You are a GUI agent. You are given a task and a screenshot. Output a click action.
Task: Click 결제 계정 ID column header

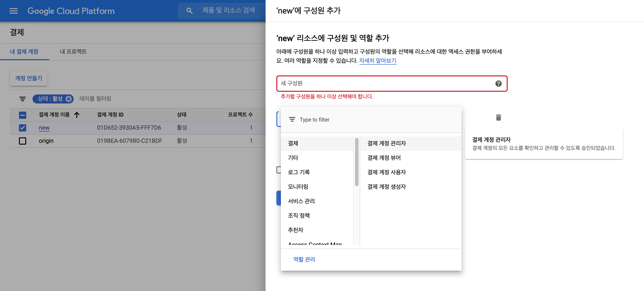110,115
